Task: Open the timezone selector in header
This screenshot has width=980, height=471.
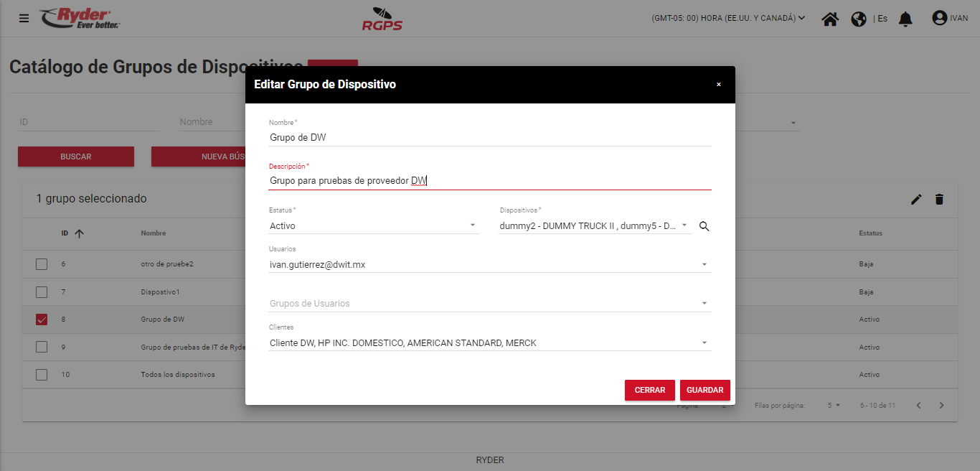Action: coord(727,19)
